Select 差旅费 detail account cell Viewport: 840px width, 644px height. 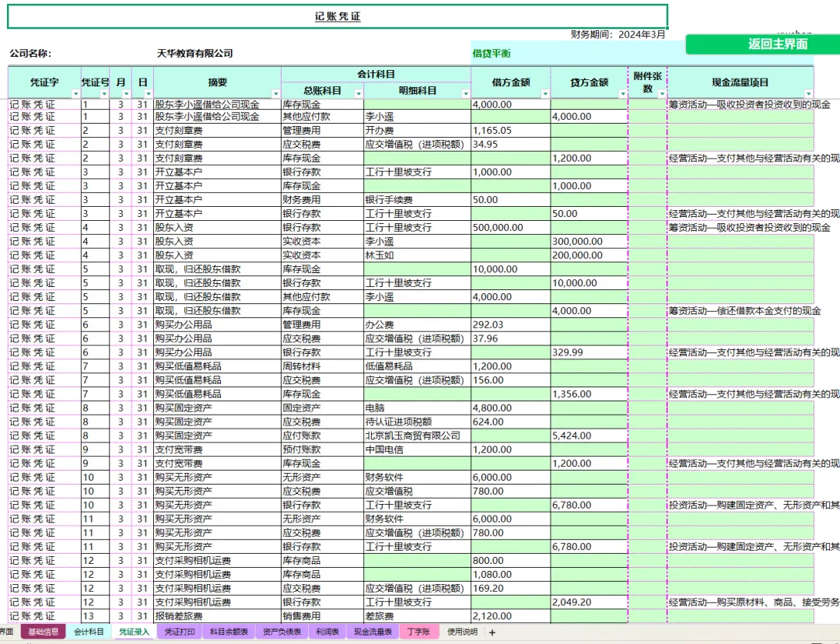click(418, 616)
